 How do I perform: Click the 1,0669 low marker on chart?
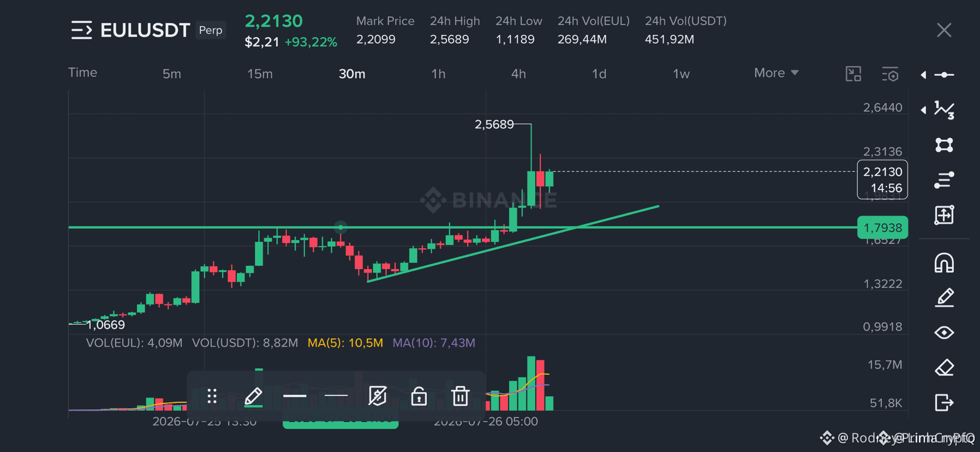(x=106, y=325)
